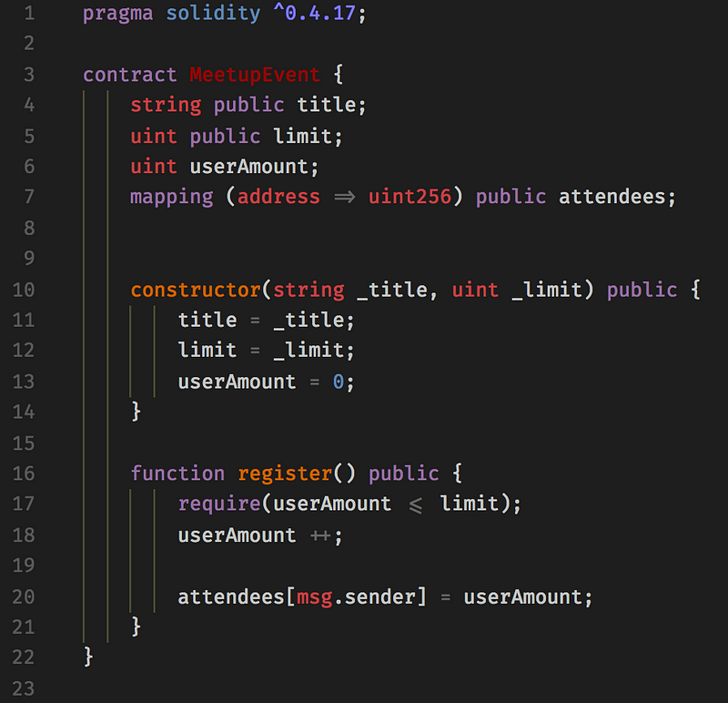Image resolution: width=728 pixels, height=703 pixels.
Task: Click the constructor keyword
Action: 196,290
